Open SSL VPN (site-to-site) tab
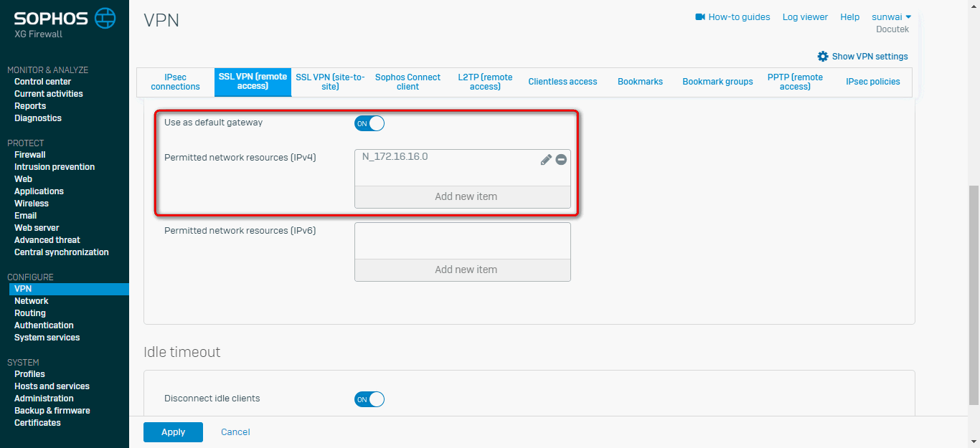This screenshot has width=980, height=448. 330,82
